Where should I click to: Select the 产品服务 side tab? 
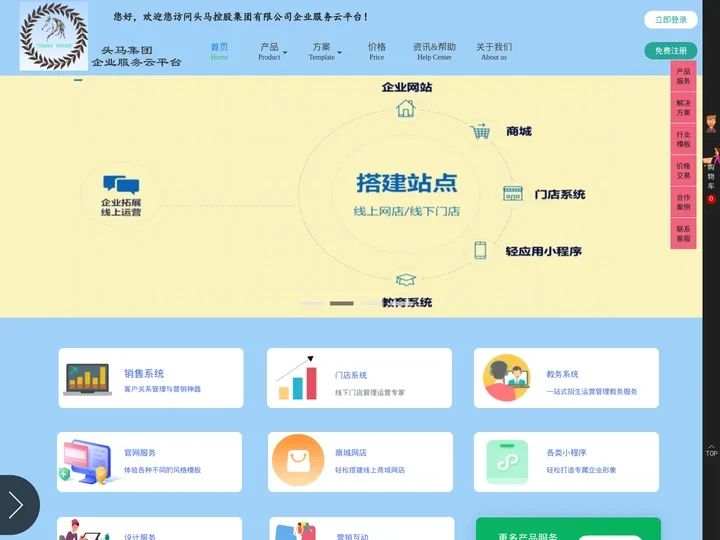683,76
